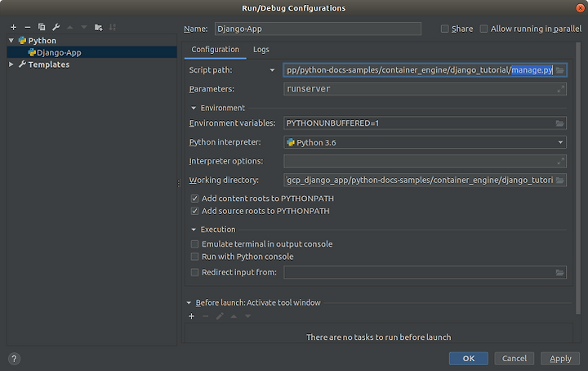Viewport: 588px width, 371px height.
Task: Add a new run configuration with the plus icon
Action: pos(14,28)
